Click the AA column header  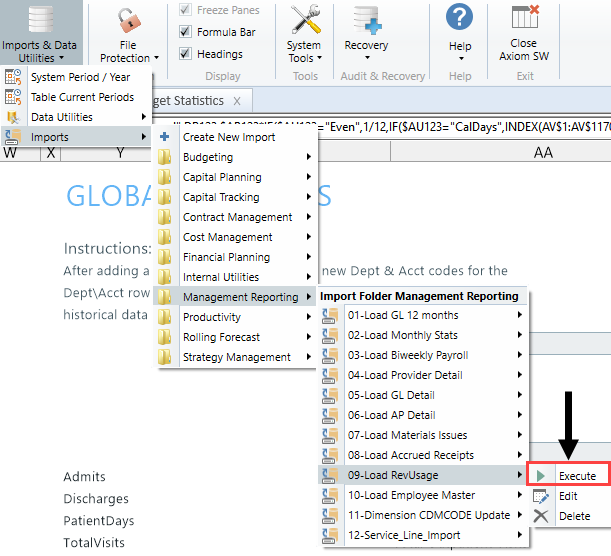point(543,152)
